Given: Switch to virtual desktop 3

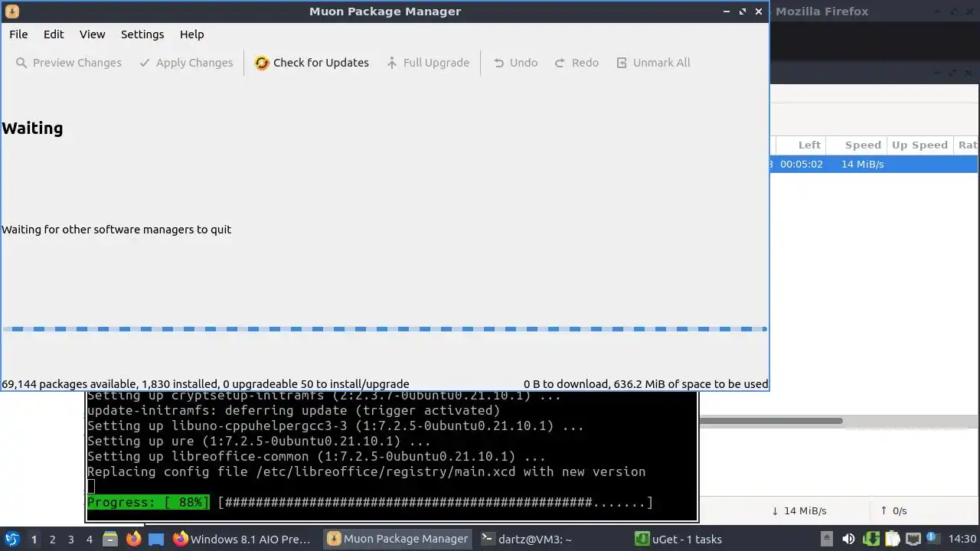Looking at the screenshot, I should 70,539.
